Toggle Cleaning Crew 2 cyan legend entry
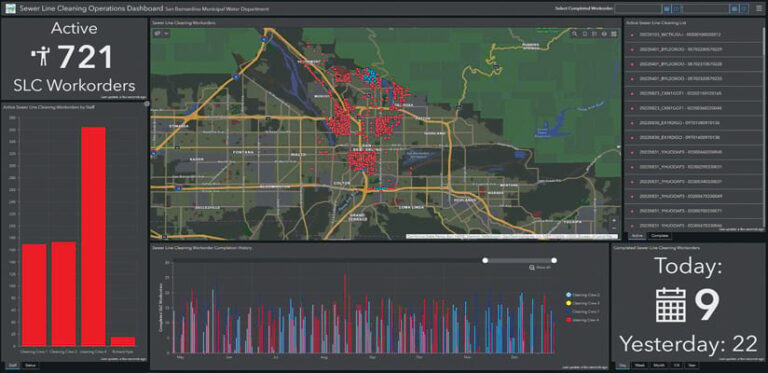 click(x=582, y=295)
